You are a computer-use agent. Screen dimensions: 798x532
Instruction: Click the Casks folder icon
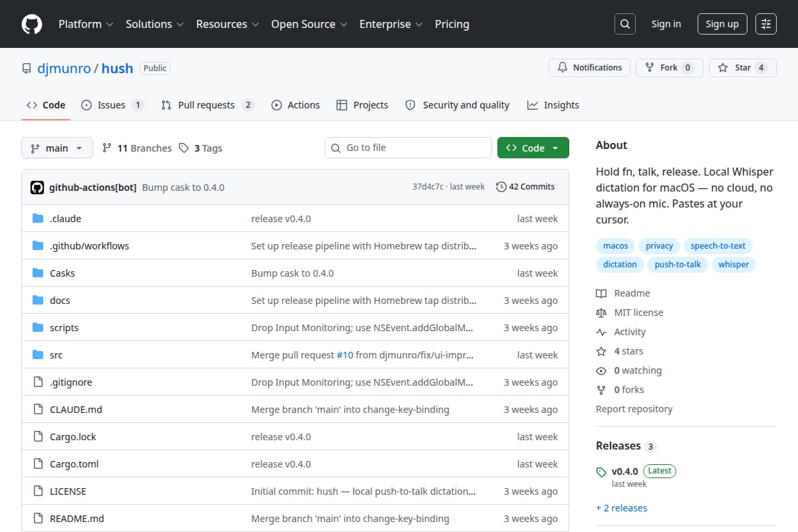tap(38, 273)
